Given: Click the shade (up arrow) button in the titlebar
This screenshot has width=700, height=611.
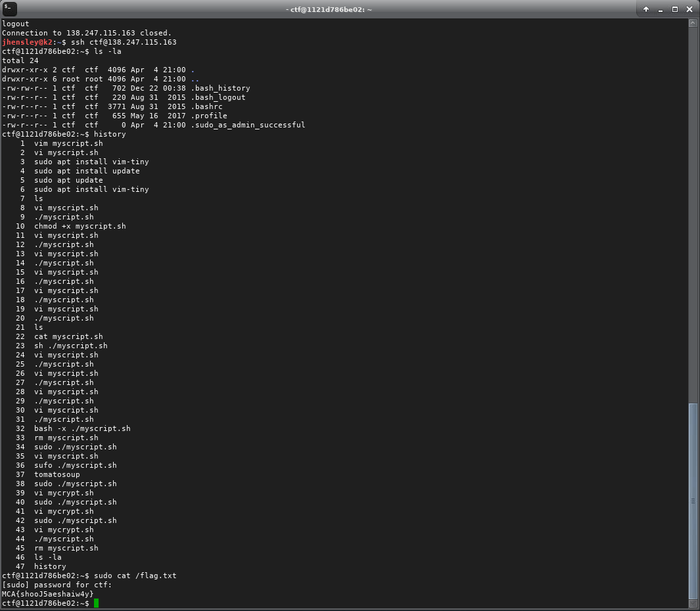Looking at the screenshot, I should click(645, 9).
